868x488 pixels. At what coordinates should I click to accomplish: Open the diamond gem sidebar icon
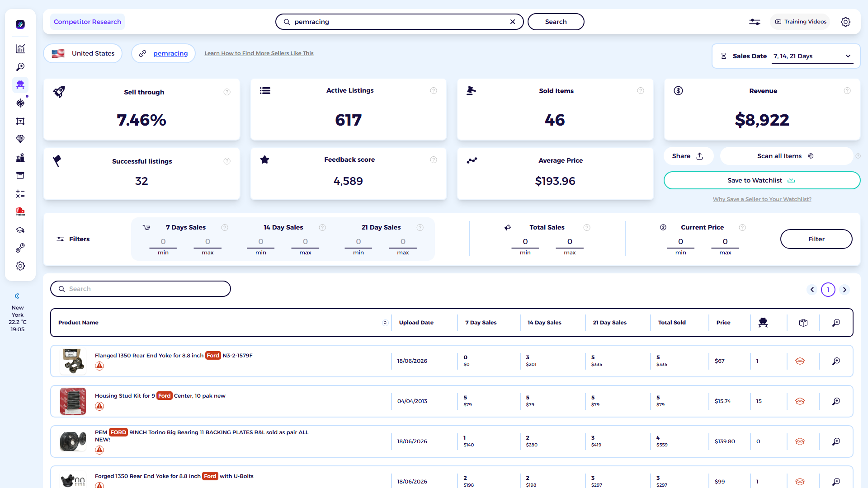click(20, 139)
